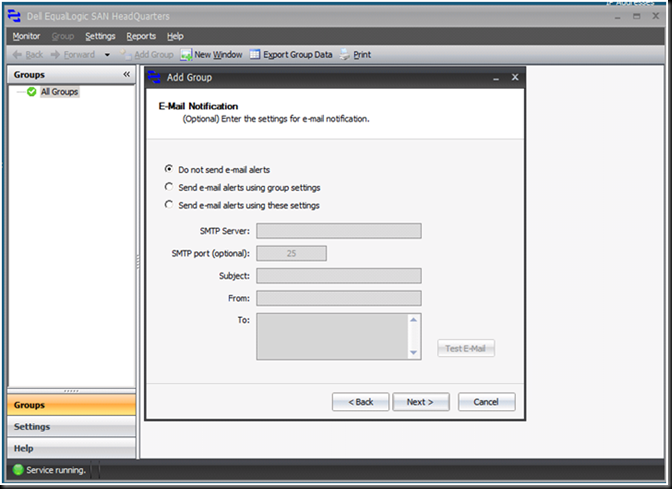This screenshot has height=489, width=672.
Task: Switch to the Groups navigation pane tab
Action: coord(72,405)
